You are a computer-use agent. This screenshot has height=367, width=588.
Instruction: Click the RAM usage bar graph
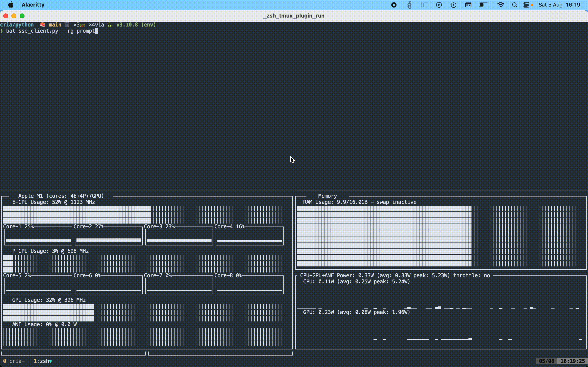pyautogui.click(x=438, y=236)
